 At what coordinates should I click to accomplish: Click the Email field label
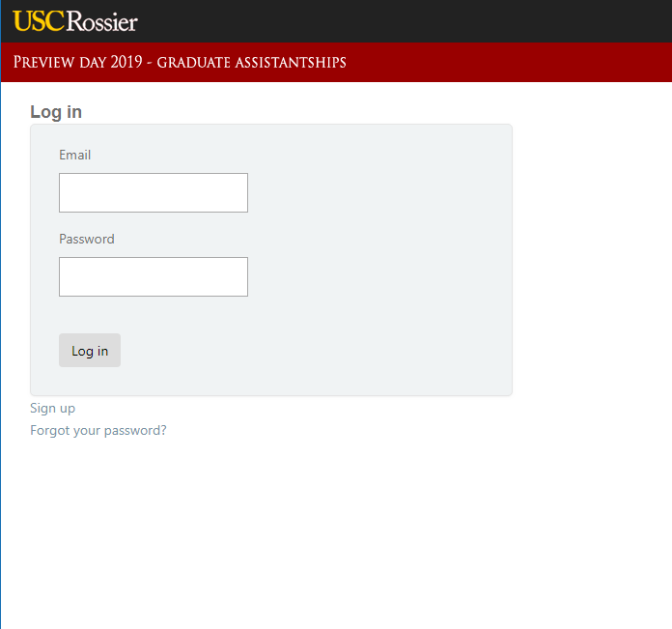click(75, 155)
